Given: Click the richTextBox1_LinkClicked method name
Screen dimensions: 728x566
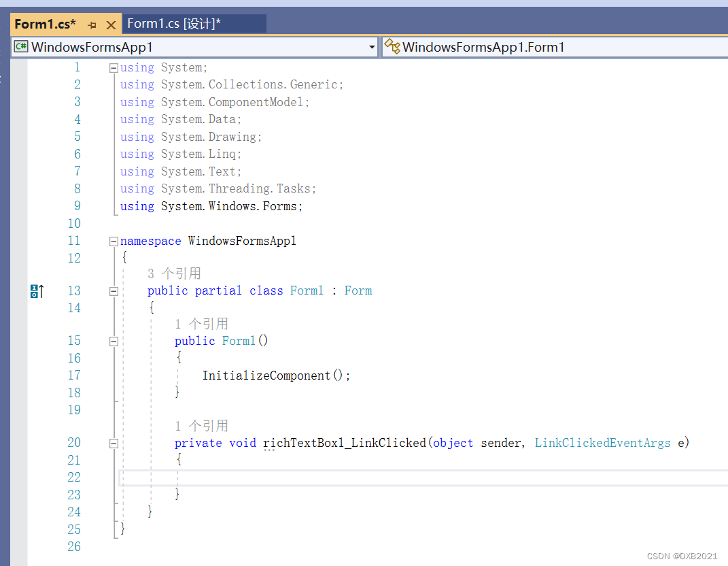Looking at the screenshot, I should 345,443.
